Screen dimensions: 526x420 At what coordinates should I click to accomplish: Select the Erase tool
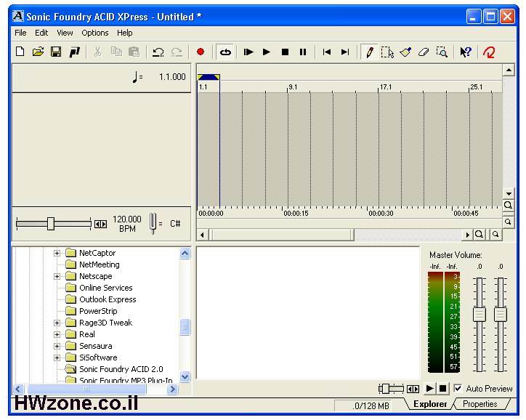tap(424, 52)
